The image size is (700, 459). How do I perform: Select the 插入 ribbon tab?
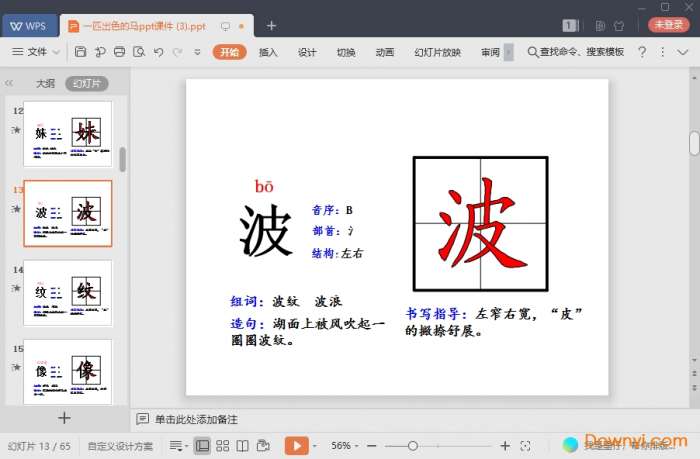(x=268, y=52)
